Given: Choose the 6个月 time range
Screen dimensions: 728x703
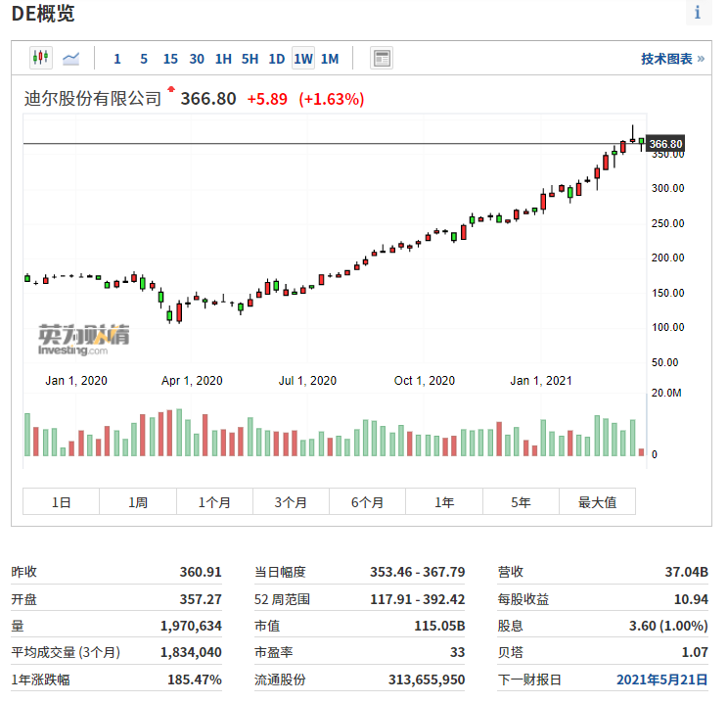Looking at the screenshot, I should click(368, 502).
